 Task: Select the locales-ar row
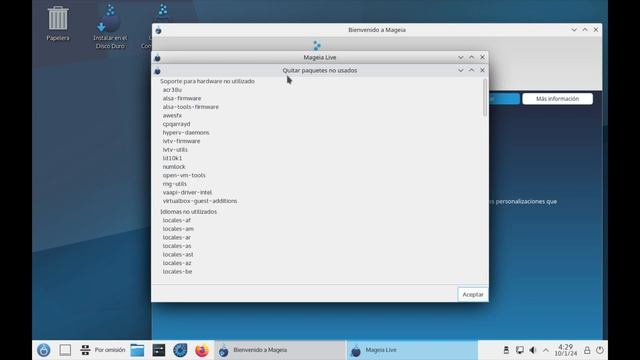coord(176,238)
